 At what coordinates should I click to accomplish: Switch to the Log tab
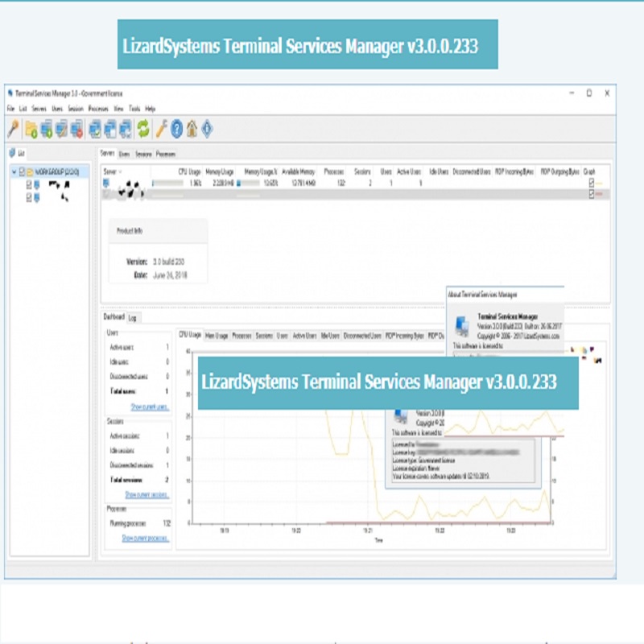132,317
